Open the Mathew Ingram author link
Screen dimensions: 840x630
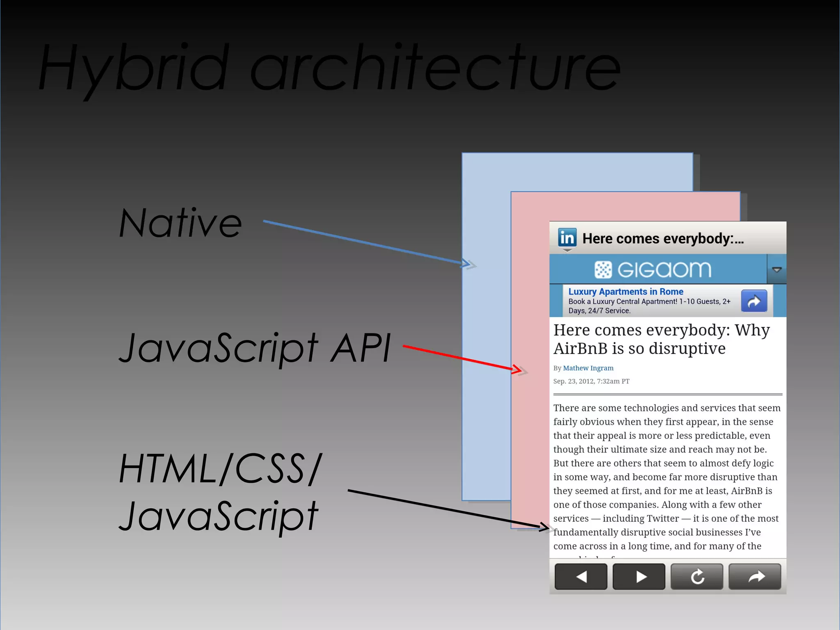[588, 368]
